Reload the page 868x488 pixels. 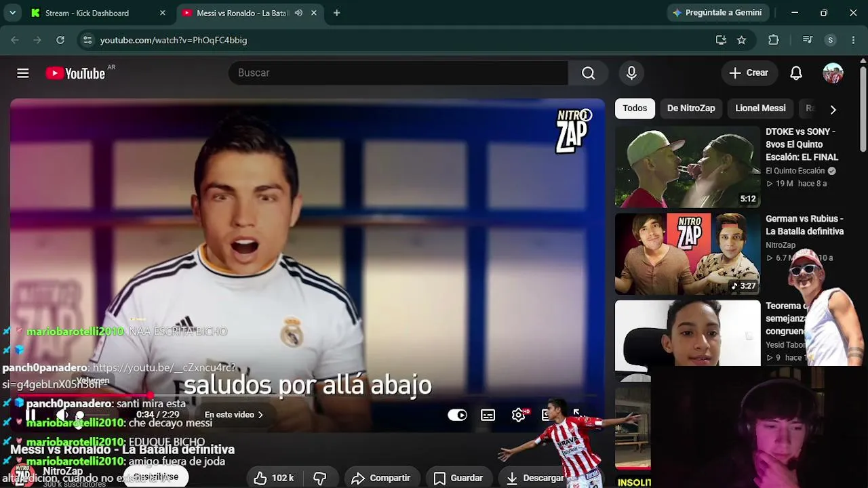tap(60, 40)
